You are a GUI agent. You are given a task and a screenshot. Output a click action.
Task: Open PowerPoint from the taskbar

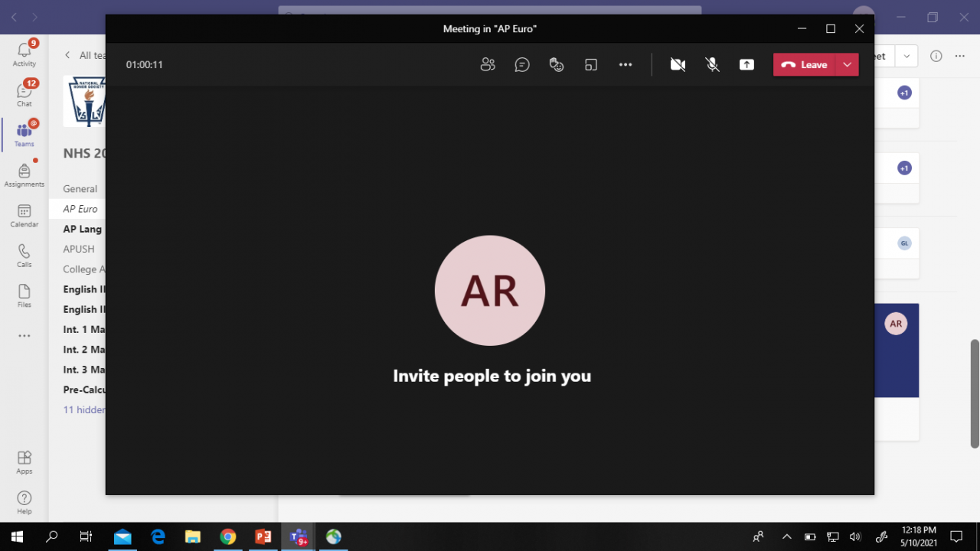coord(263,536)
